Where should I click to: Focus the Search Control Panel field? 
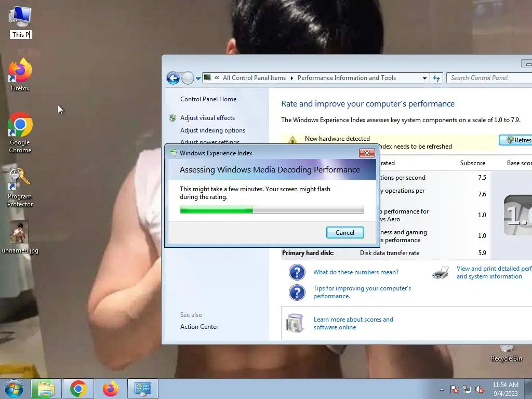click(488, 78)
